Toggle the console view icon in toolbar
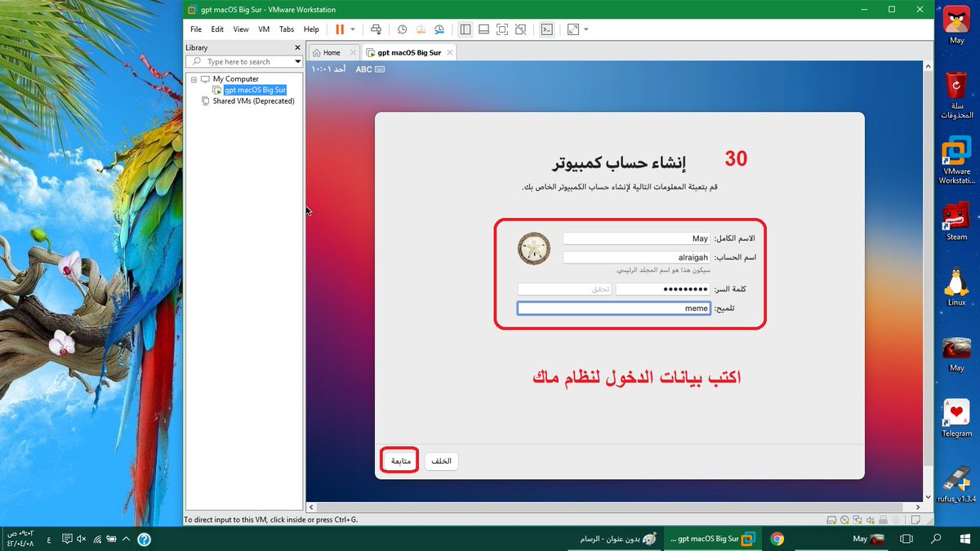This screenshot has width=980, height=551. 547,29
